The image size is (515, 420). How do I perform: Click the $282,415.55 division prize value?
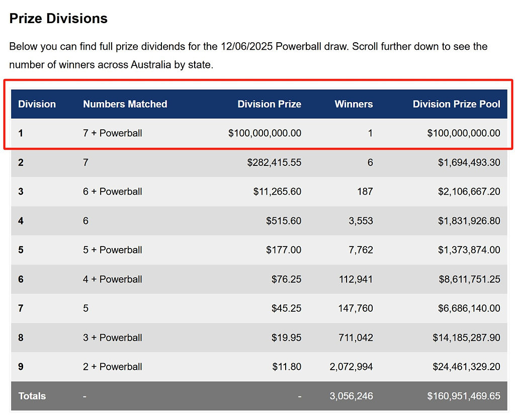click(274, 162)
